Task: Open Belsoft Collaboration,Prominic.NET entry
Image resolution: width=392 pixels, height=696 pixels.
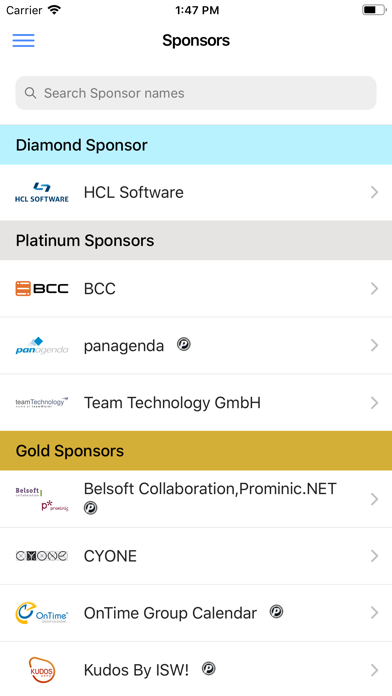Action: tap(196, 499)
